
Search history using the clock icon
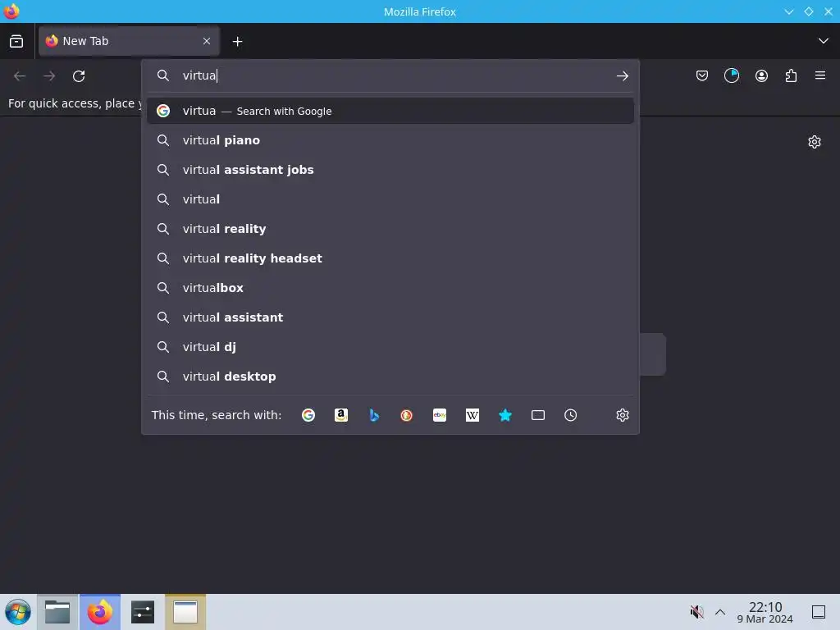(x=571, y=415)
